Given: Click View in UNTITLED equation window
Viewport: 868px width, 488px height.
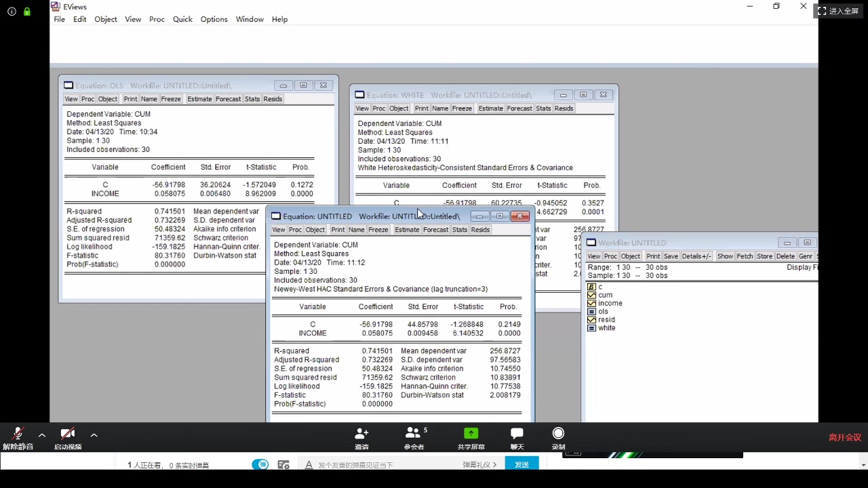Looking at the screenshot, I should [279, 230].
